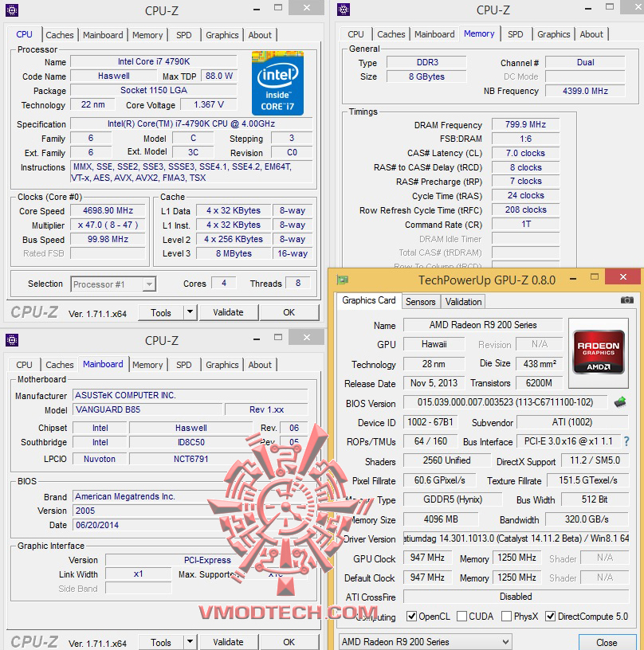Click the GPU Clock 947 MHz field
644x650 pixels.
pos(427,558)
